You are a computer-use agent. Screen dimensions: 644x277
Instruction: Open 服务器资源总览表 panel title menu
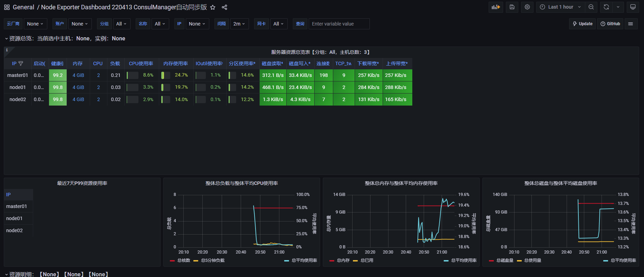pos(321,52)
